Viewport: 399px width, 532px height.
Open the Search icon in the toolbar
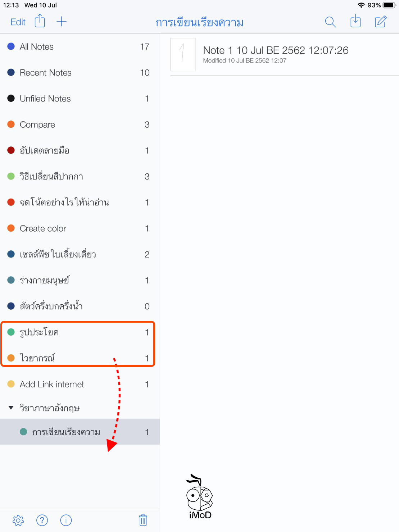pos(330,22)
